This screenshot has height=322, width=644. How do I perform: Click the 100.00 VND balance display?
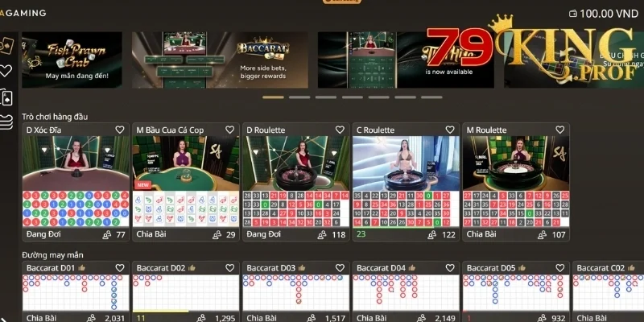click(609, 14)
